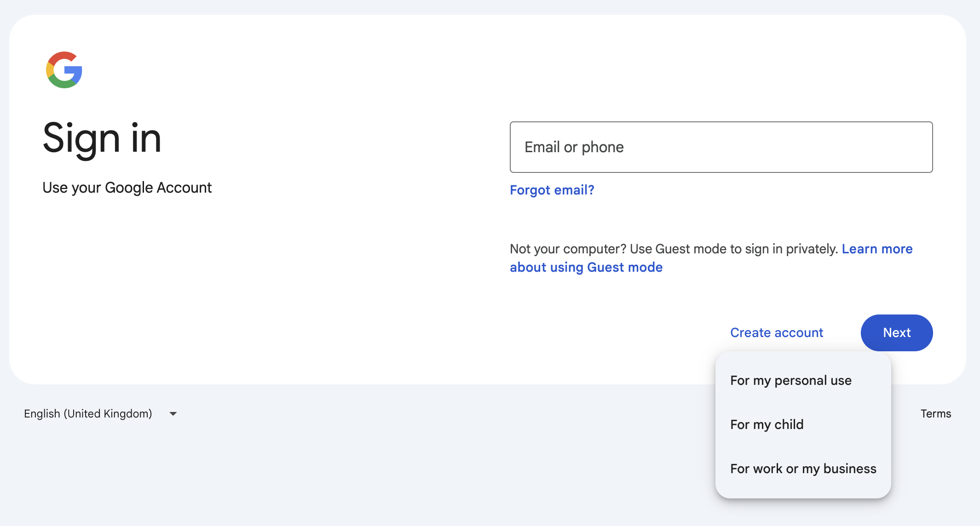Open the Create account options menu
This screenshot has height=526, width=980.
pos(777,332)
